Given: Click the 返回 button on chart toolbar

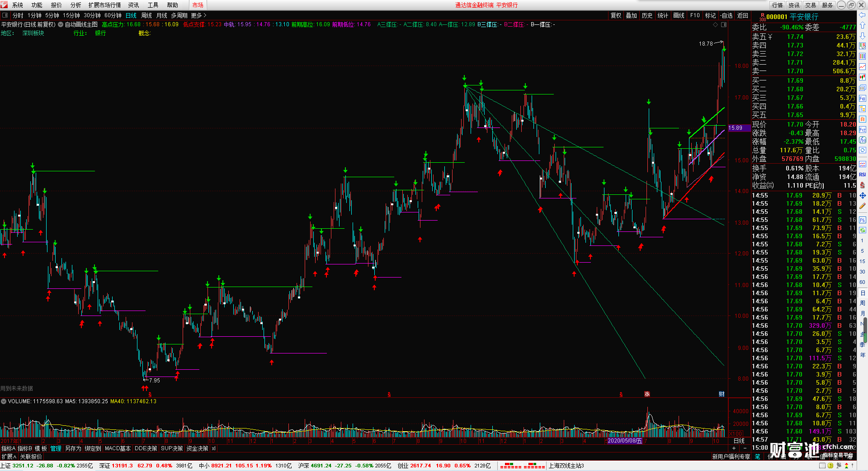Looking at the screenshot, I should (743, 15).
